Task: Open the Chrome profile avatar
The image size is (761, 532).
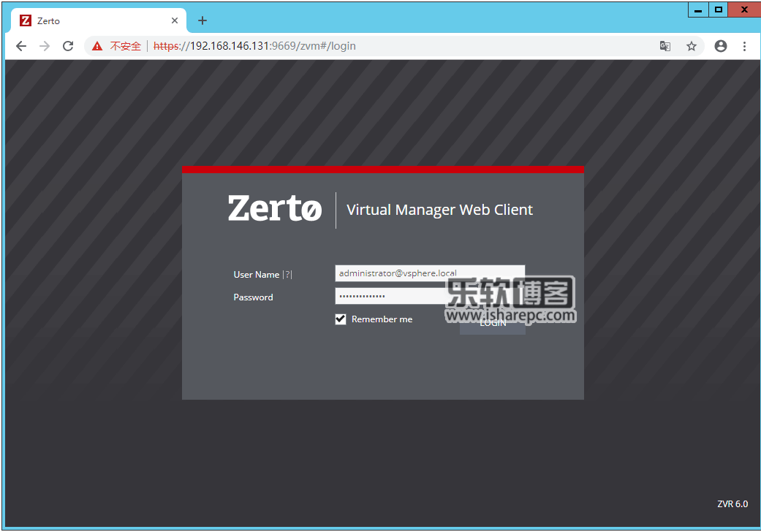Action: (721, 46)
